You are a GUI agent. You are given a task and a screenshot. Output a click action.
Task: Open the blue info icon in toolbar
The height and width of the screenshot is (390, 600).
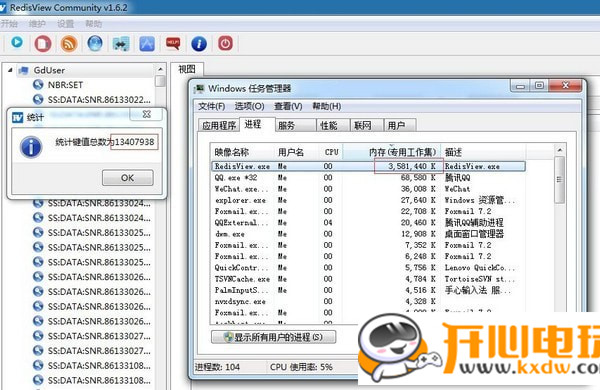click(x=199, y=44)
